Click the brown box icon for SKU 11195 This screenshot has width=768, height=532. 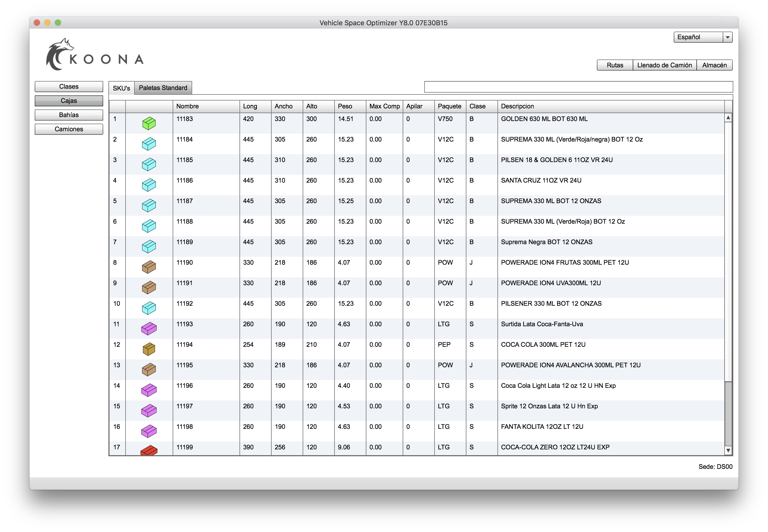click(149, 370)
